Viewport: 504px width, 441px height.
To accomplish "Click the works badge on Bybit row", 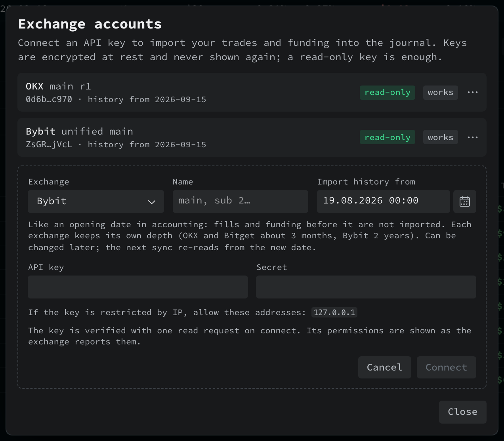I will click(441, 137).
